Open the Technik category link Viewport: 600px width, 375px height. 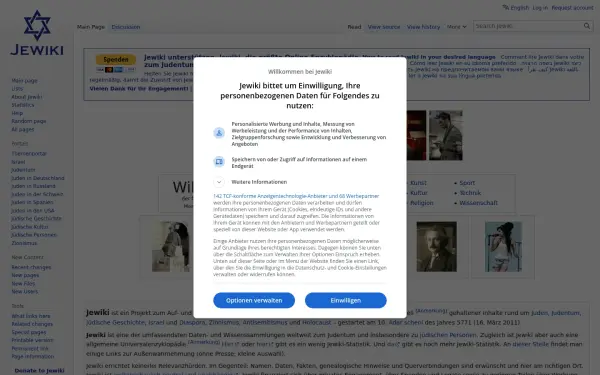(470, 193)
